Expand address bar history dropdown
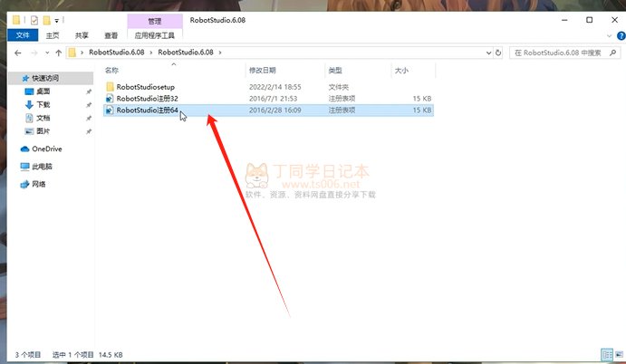626x364 pixels. (x=488, y=53)
